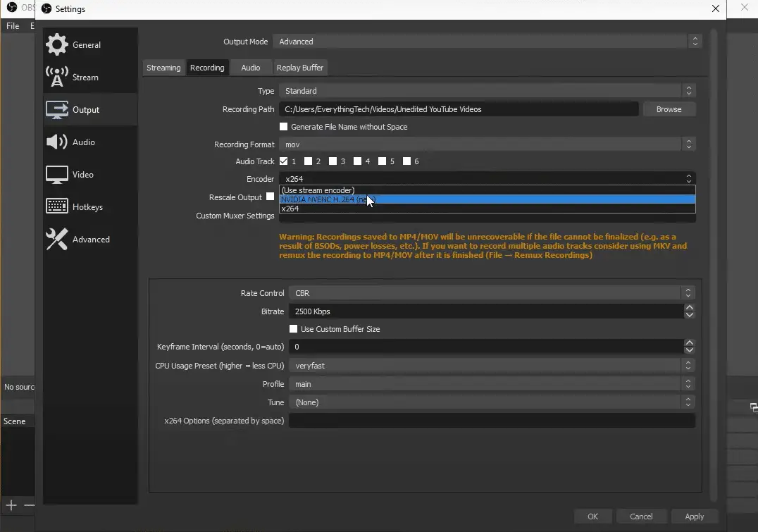Check Generate File Name without Space
758x532 pixels.
tap(284, 127)
